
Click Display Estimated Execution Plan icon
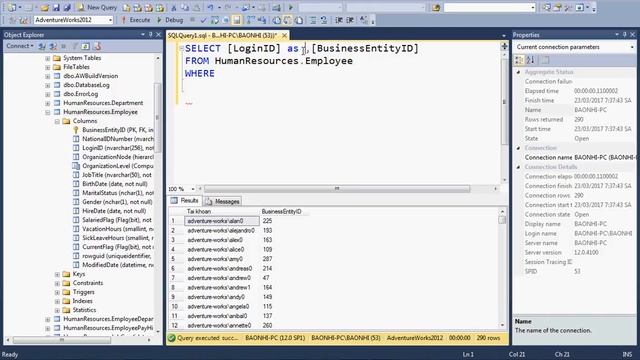click(x=215, y=20)
